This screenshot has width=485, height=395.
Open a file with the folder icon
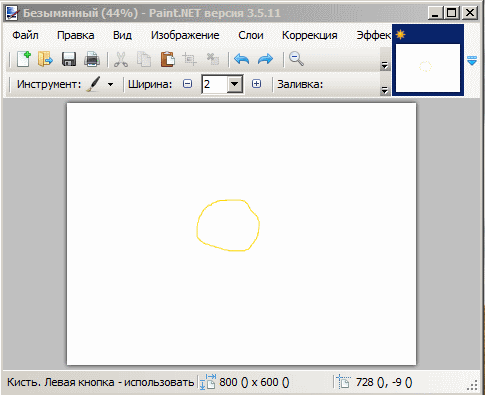coord(45,59)
